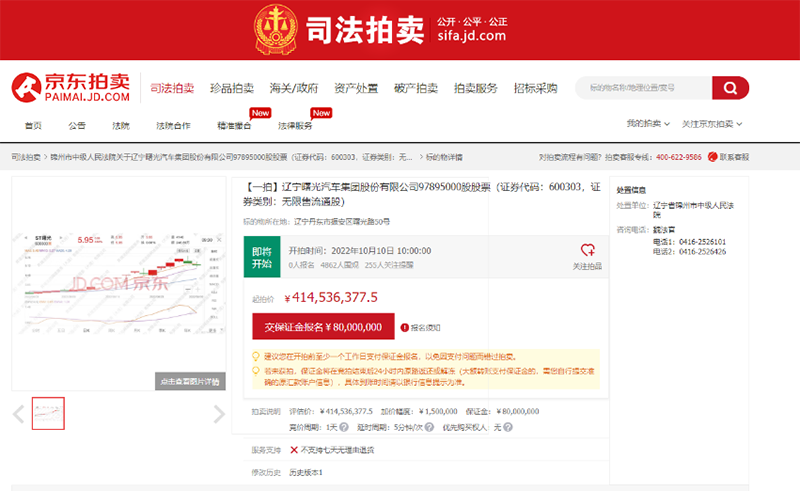Screen dimensions: 800x491
Task: Click the hotline number 400-622-9586
Action: (x=679, y=157)
